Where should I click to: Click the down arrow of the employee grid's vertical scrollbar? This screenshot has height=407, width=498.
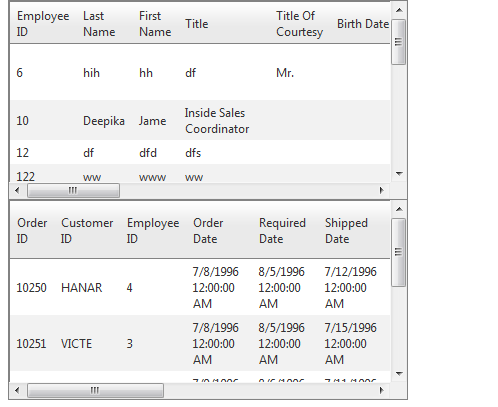(399, 173)
